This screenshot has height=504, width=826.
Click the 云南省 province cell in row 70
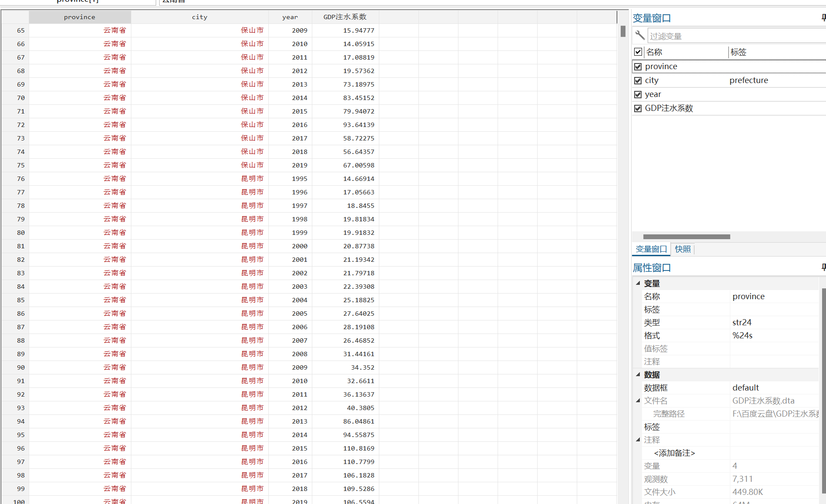80,98
